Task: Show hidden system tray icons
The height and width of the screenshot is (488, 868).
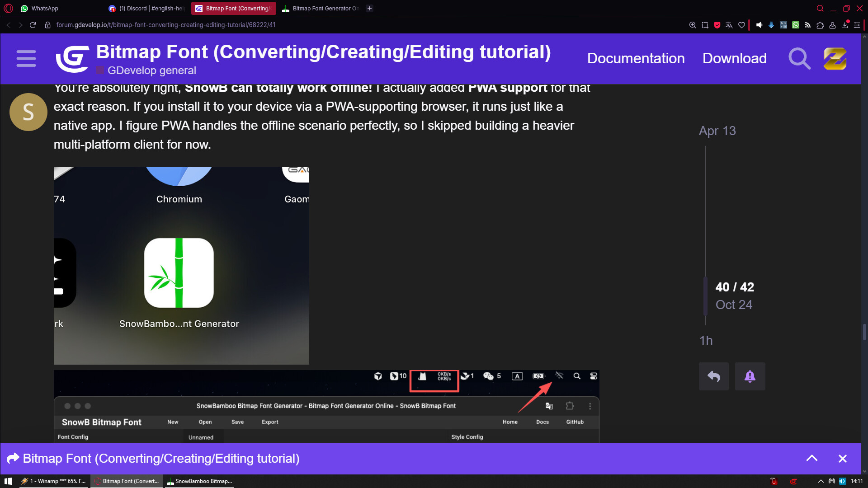Action: pos(821,481)
